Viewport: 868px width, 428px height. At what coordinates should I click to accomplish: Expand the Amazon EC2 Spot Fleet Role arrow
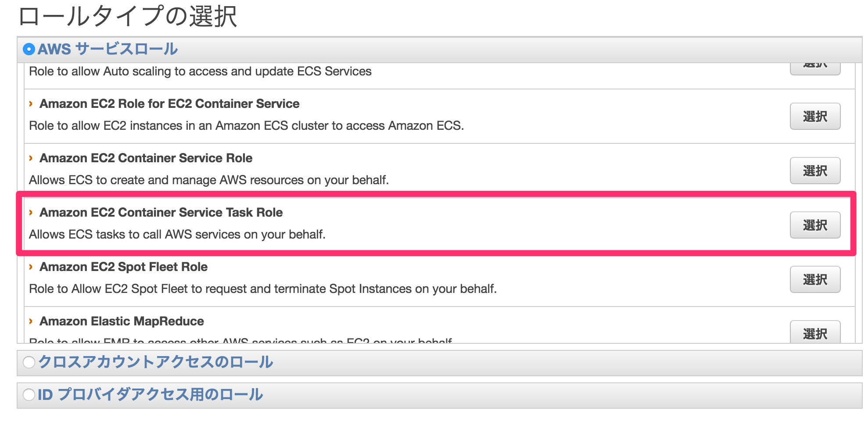click(31, 267)
